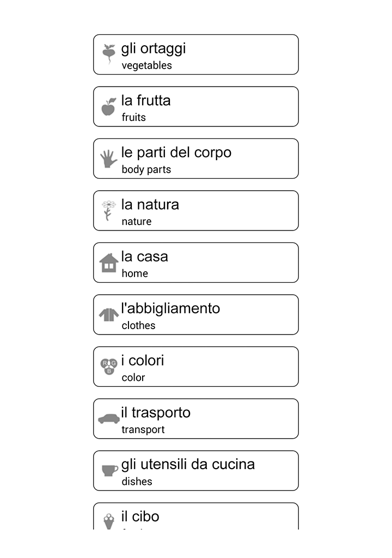Click the flower icon for nature
This screenshot has height=558, width=392.
109,210
